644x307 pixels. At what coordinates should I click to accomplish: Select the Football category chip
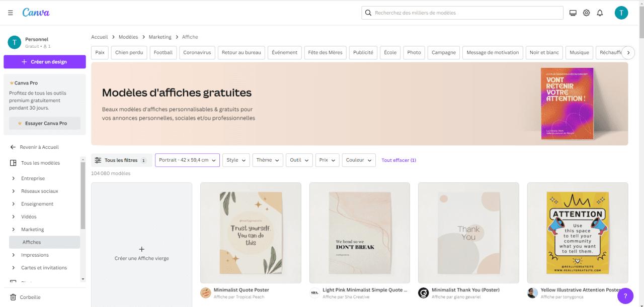pos(163,52)
